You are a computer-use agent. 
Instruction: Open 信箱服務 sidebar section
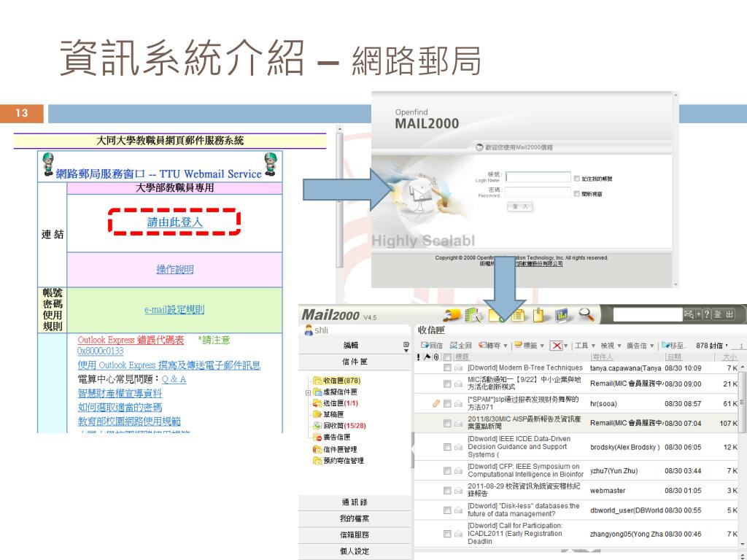point(355,534)
